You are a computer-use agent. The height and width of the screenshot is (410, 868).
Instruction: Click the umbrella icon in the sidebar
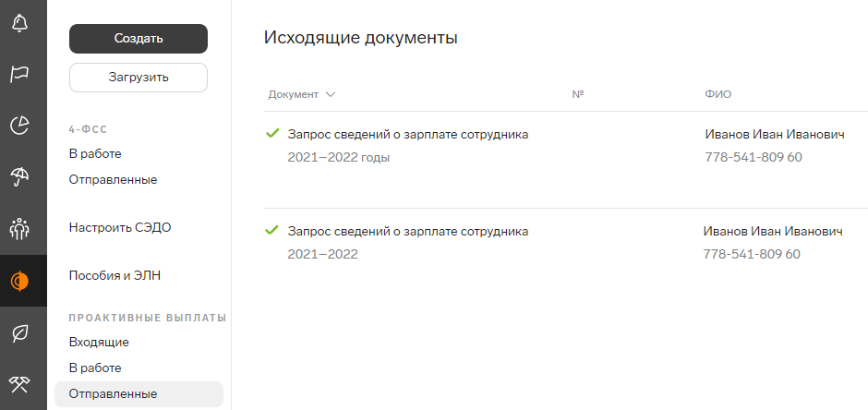[x=18, y=176]
